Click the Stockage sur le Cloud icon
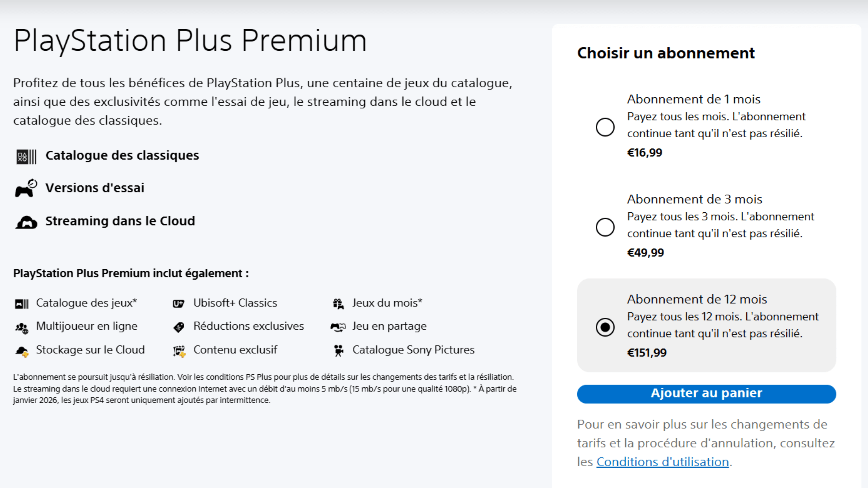This screenshot has height=488, width=868. pos(21,350)
